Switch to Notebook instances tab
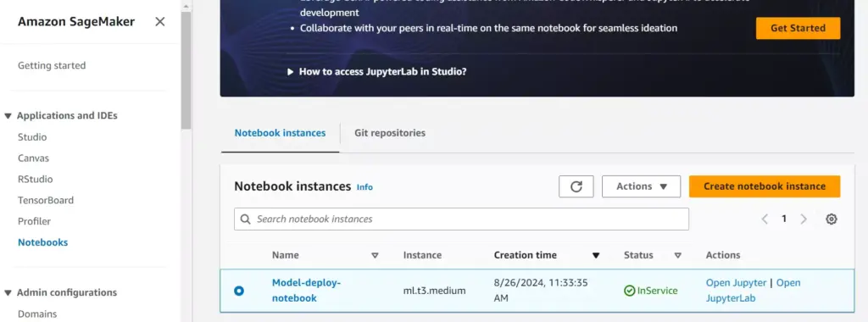This screenshot has width=868, height=322. tap(280, 133)
